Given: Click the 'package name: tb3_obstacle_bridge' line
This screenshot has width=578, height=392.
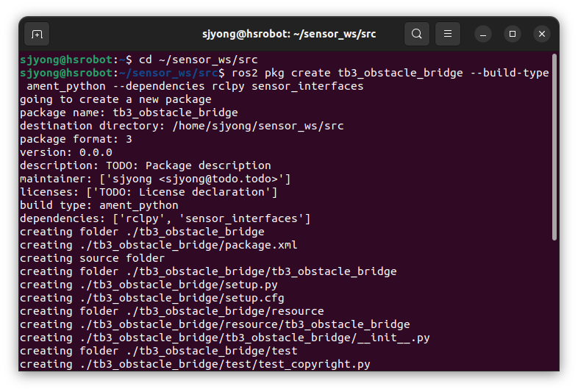Looking at the screenshot, I should (129, 113).
